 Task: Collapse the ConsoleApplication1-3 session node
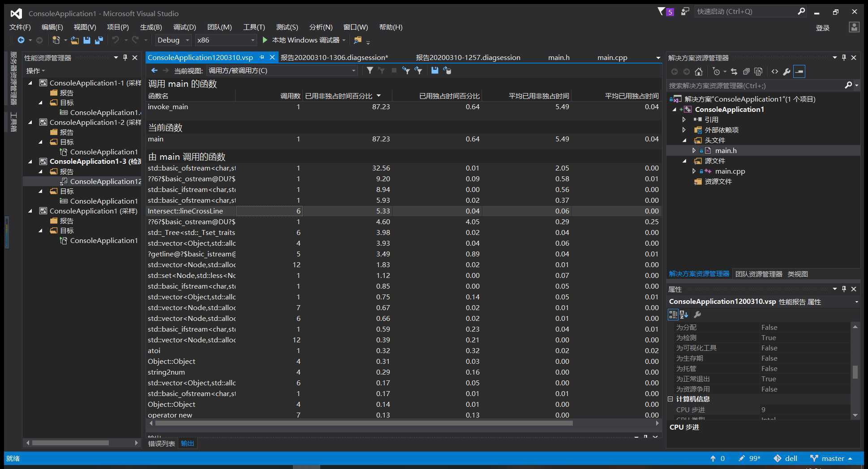[x=30, y=162]
